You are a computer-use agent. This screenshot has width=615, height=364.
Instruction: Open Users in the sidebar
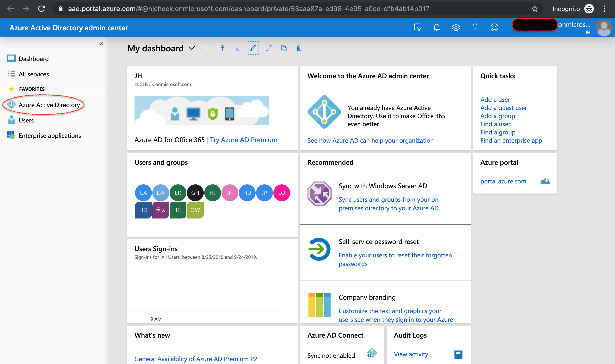(x=26, y=120)
